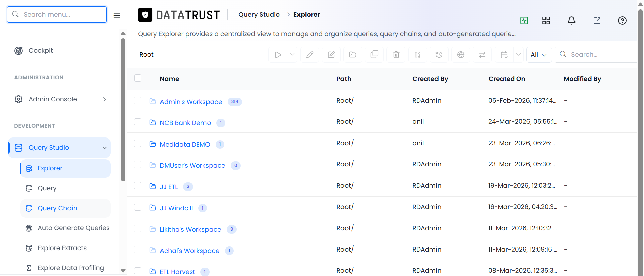Click the edit-in-box Rename toolbar icon
The height and width of the screenshot is (276, 644).
pos(331,55)
